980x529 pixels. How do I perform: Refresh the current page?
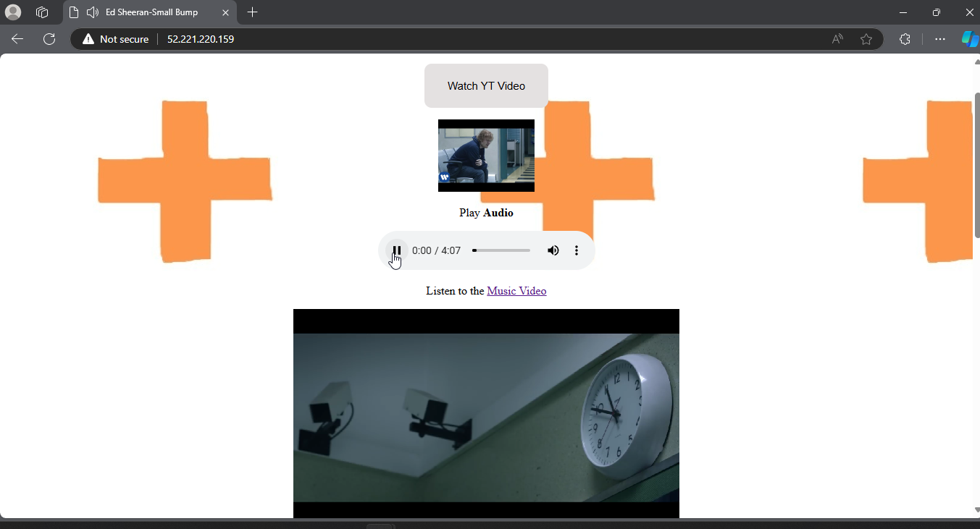point(49,39)
